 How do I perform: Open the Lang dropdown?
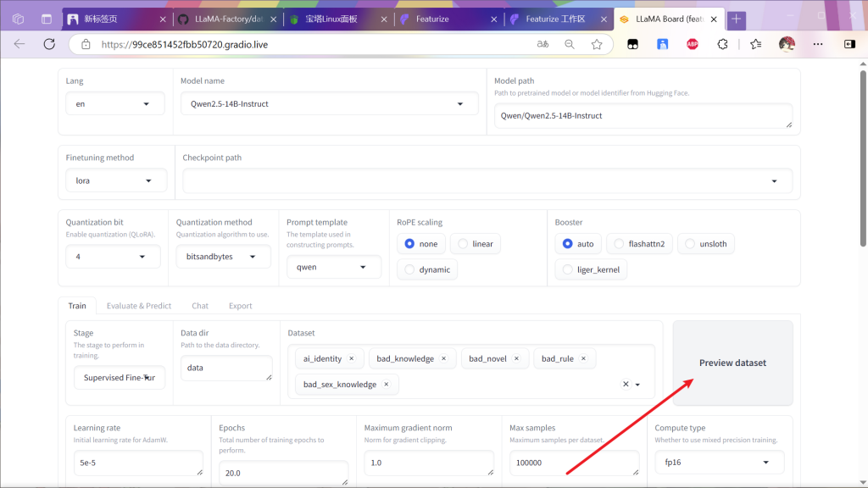(115, 103)
